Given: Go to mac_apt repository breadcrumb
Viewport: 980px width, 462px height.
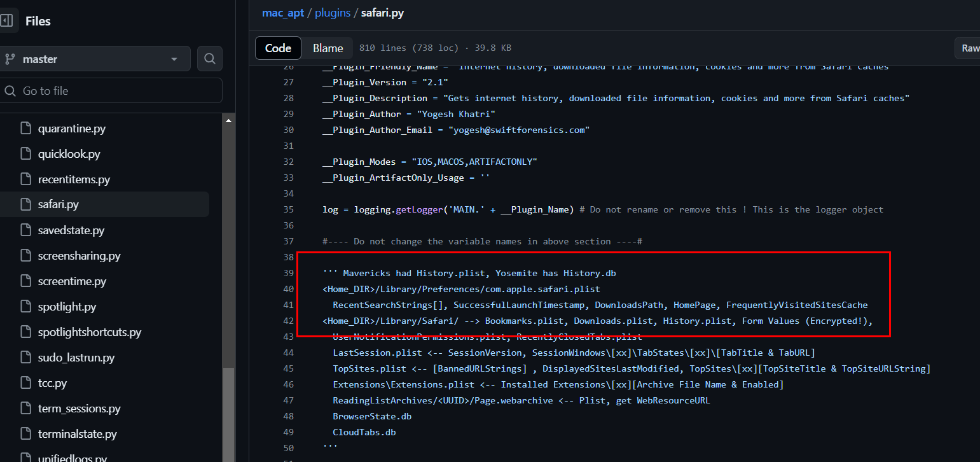Looking at the screenshot, I should [x=282, y=13].
